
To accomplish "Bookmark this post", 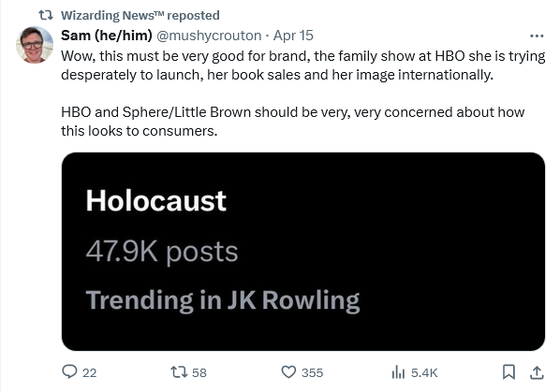I will [x=508, y=372].
